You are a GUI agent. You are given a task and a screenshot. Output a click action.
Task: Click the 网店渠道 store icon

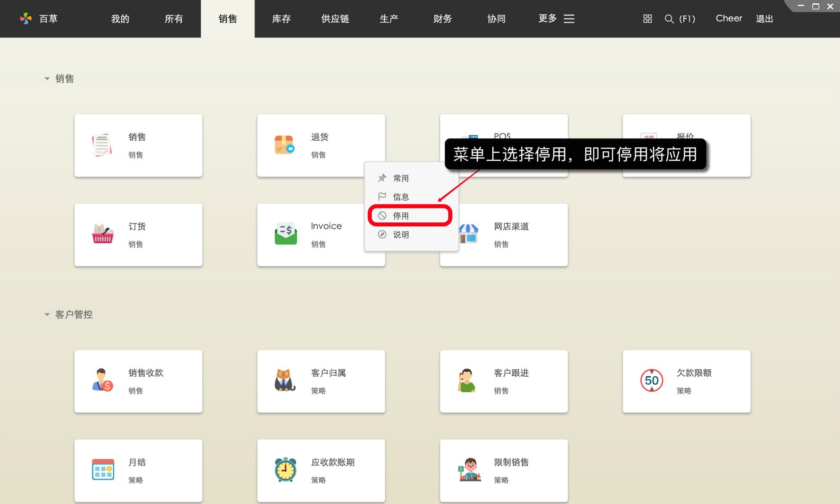469,234
